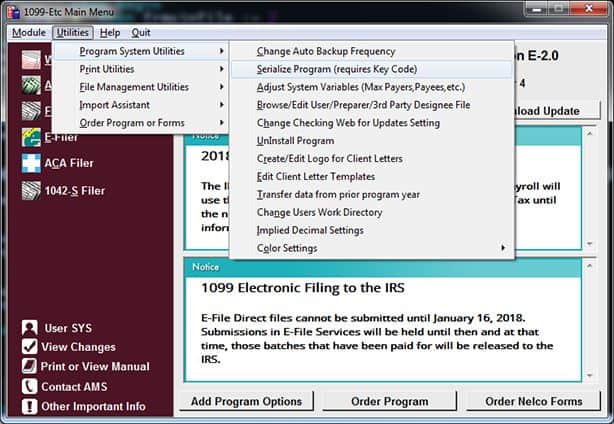Click the '1099 Electronic Filing to the IRS' heading
Viewport: 614px width, 424px height.
(303, 288)
